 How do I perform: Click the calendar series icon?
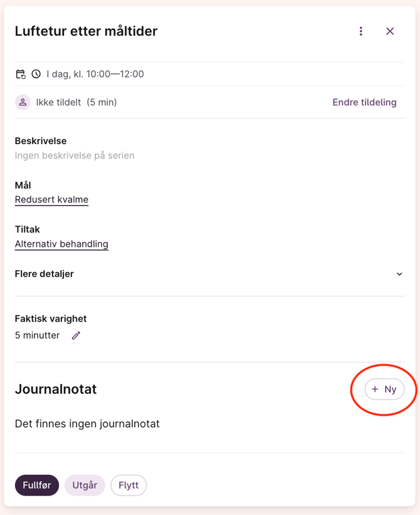(21, 74)
